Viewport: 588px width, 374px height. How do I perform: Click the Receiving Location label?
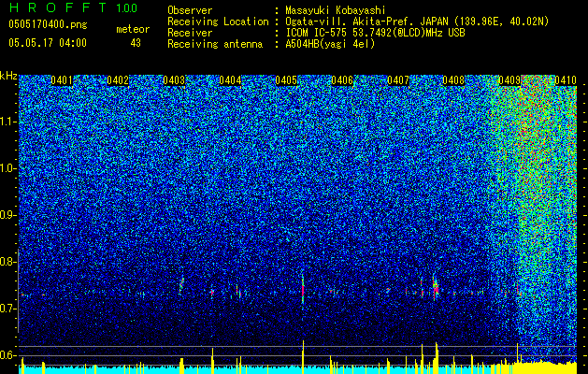coord(218,22)
